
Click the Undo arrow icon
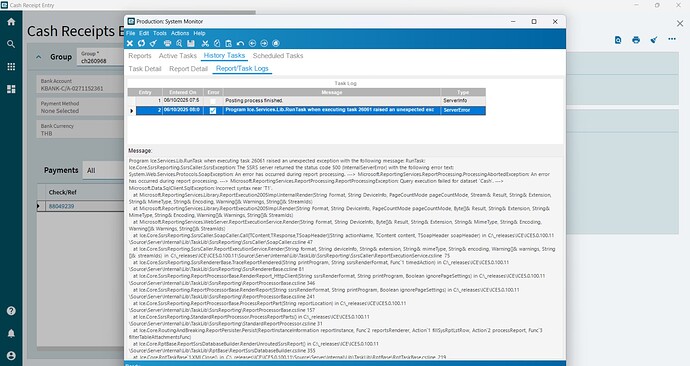240,43
